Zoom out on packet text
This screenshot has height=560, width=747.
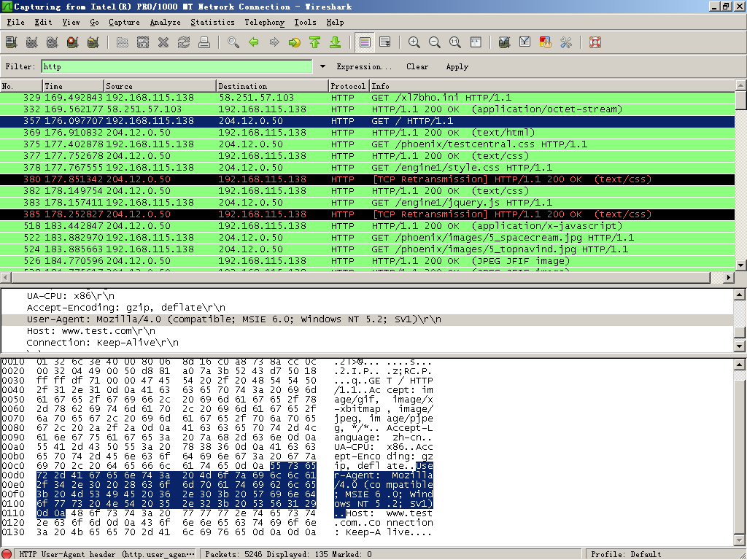[435, 42]
